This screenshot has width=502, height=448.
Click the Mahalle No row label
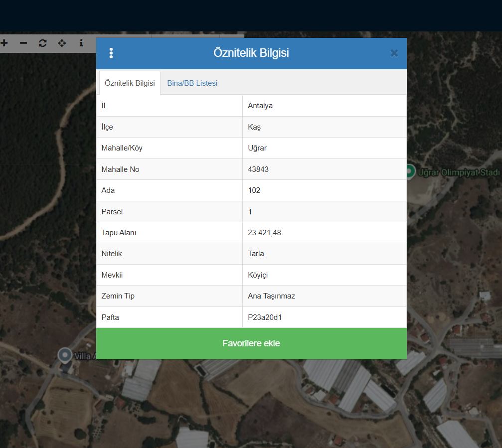120,169
